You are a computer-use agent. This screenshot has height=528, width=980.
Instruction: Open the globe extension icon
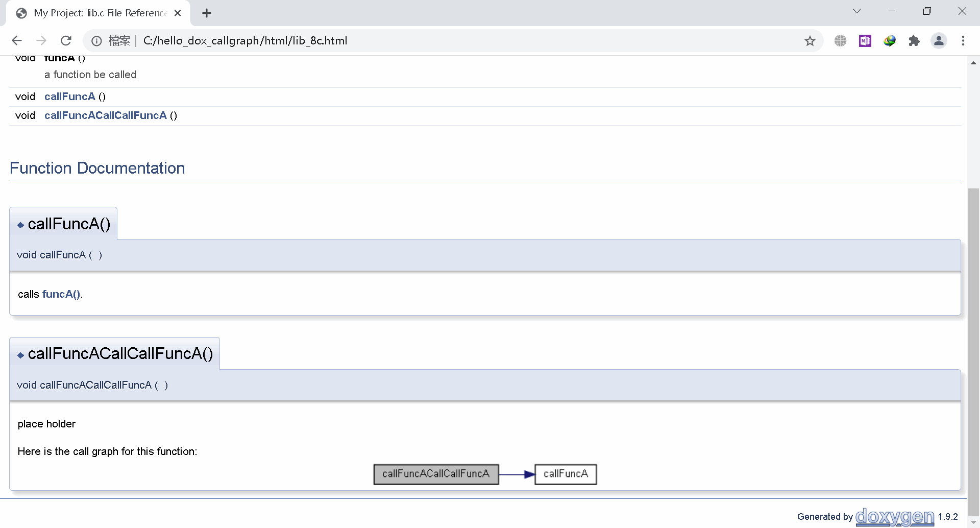click(x=841, y=41)
